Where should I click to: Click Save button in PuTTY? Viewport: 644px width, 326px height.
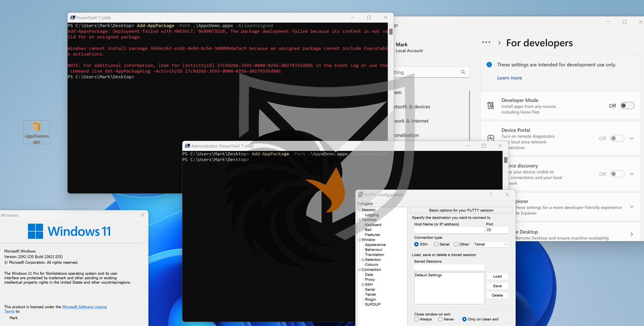coord(497,286)
